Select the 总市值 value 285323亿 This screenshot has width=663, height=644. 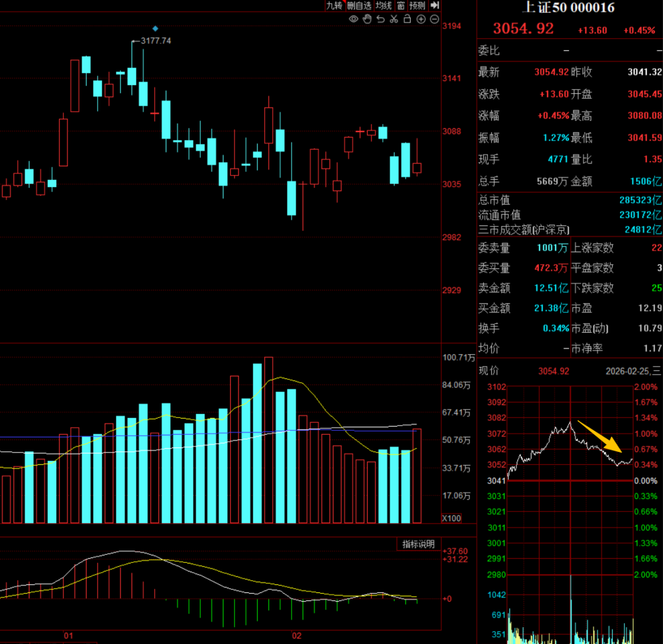640,200
